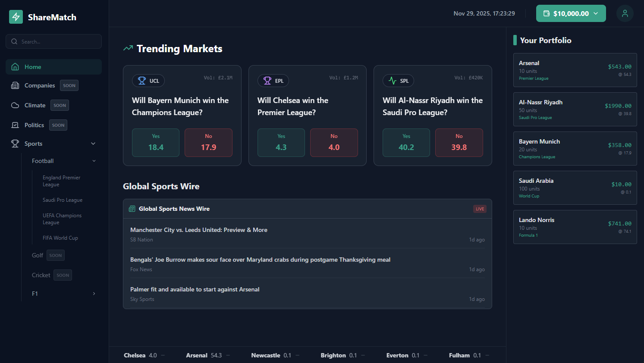Select Saudi Pro League under Football

pos(62,200)
